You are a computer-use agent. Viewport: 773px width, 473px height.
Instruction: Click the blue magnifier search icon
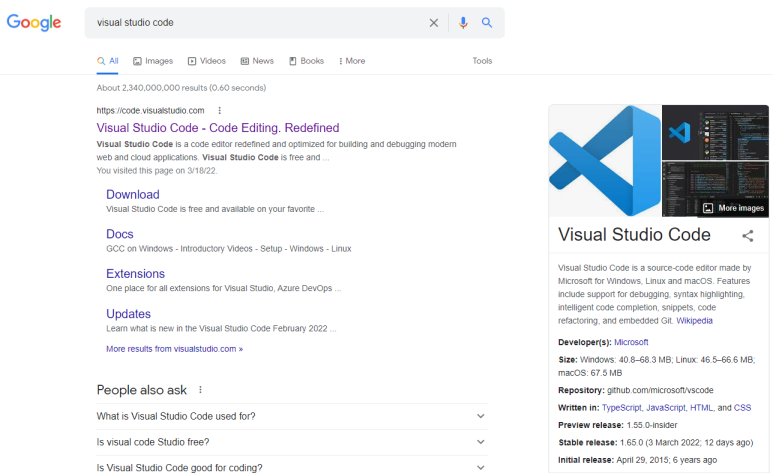487,23
